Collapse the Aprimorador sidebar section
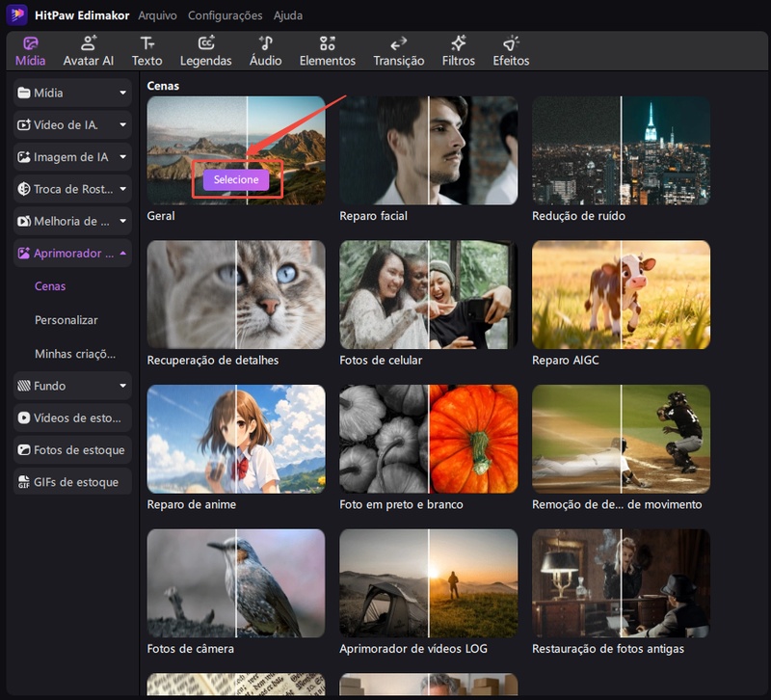 pos(122,254)
